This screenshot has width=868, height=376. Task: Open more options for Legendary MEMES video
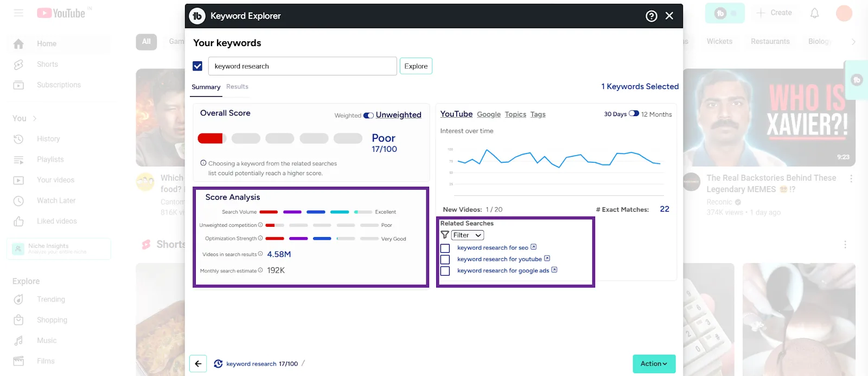point(851,179)
